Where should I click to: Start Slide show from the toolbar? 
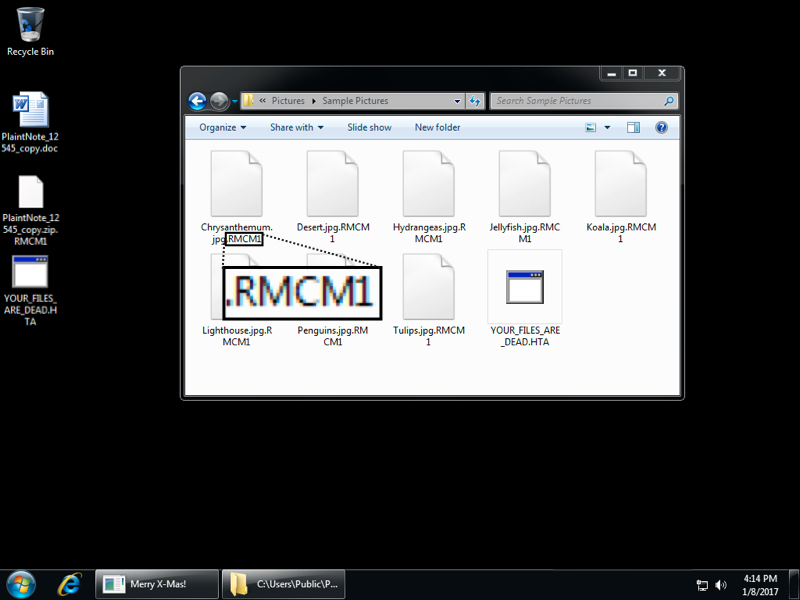(369, 128)
